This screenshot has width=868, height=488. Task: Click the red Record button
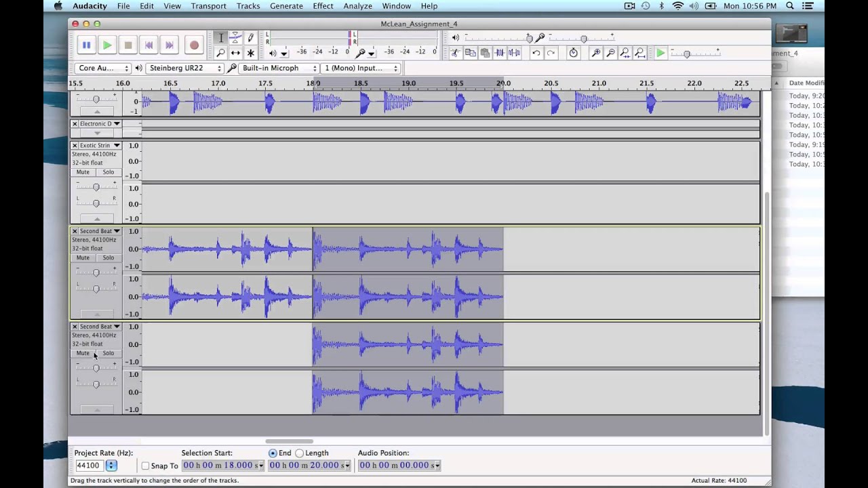click(194, 45)
